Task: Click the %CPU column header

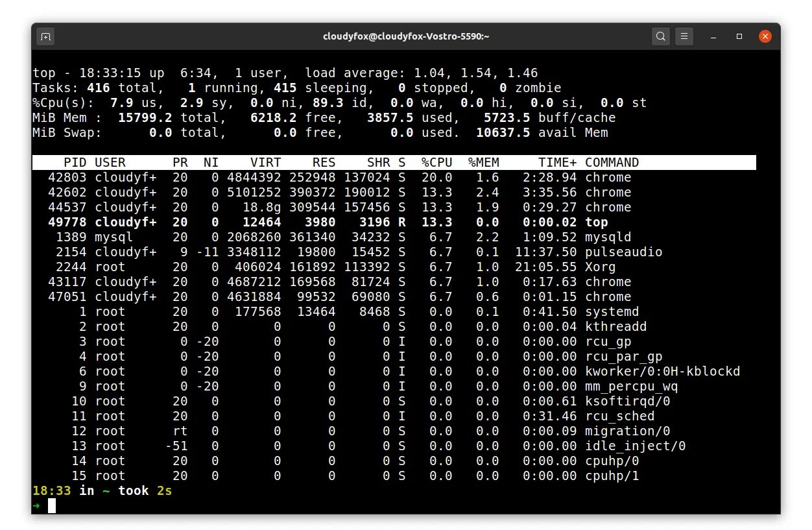Action: click(x=436, y=162)
